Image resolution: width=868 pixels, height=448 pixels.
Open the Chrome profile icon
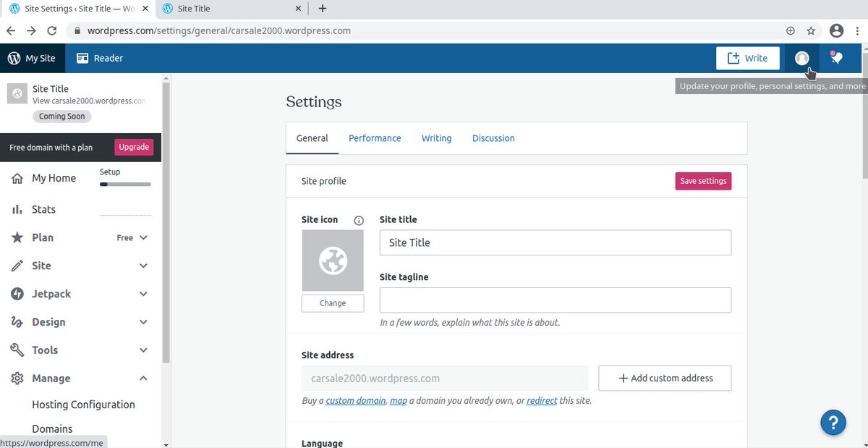tap(837, 30)
